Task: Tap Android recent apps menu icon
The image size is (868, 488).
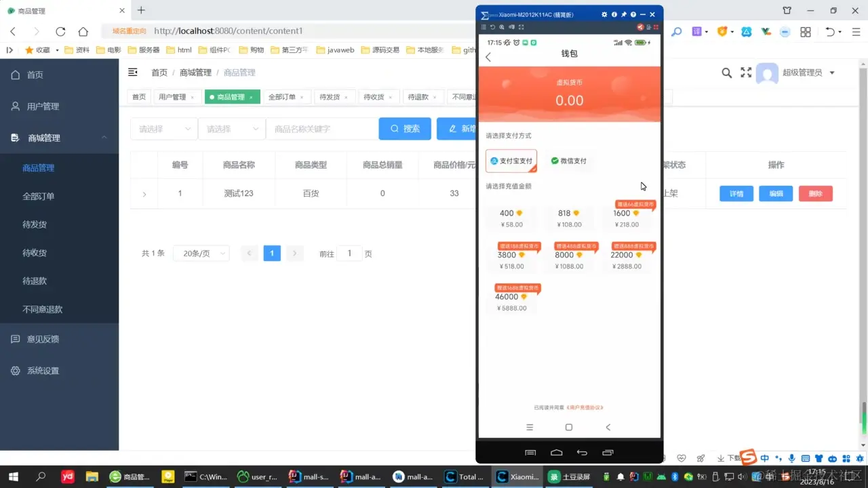Action: pos(530,427)
